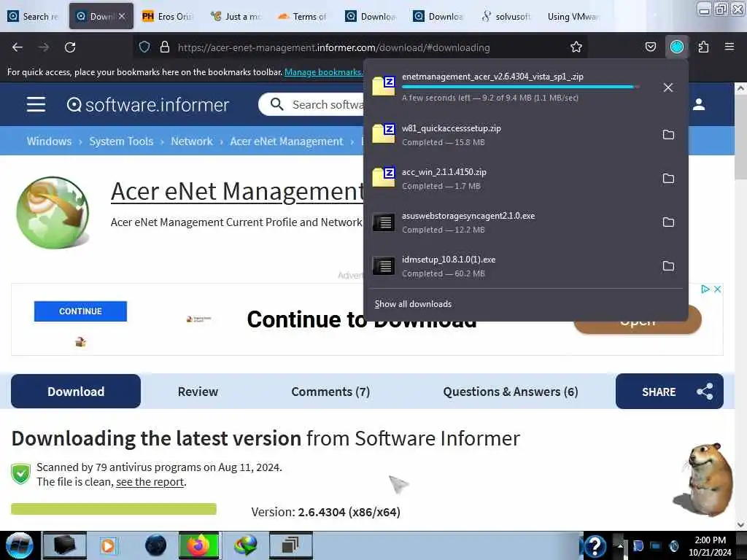The width and height of the screenshot is (747, 560).
Task: Switch to Questions & Answers (6) tab
Action: point(510,392)
